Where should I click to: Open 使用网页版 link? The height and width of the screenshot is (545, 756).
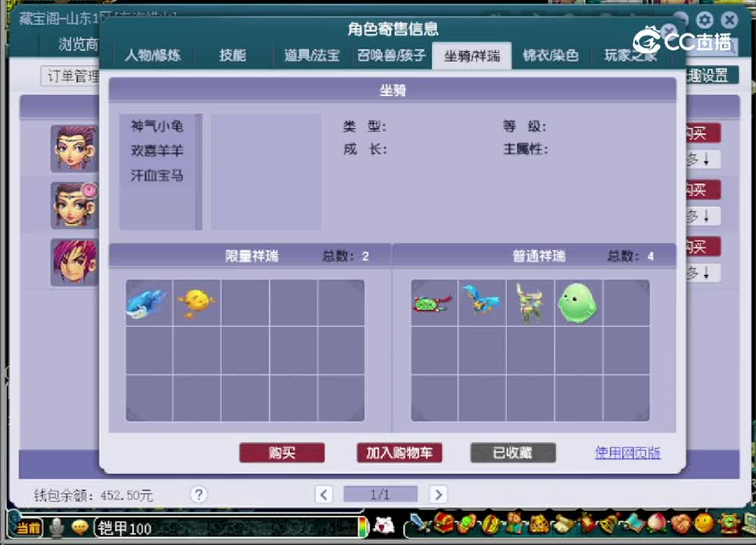627,453
